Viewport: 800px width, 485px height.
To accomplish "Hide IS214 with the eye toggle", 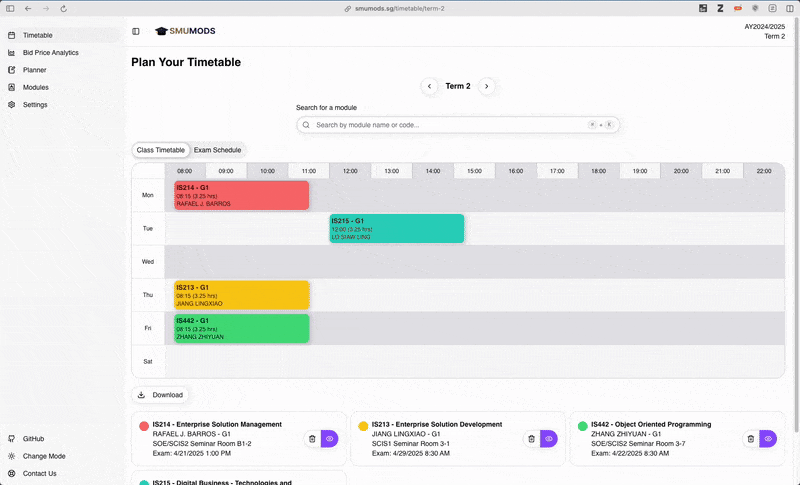I will coord(329,438).
